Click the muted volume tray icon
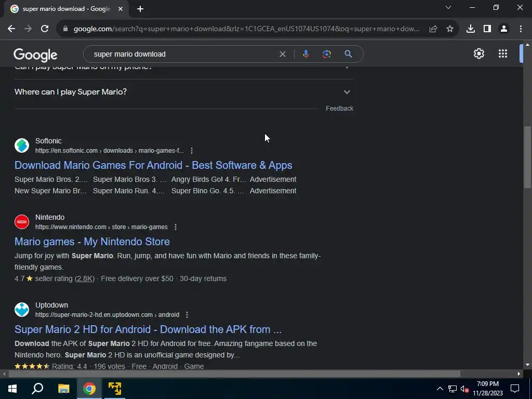 [464, 389]
